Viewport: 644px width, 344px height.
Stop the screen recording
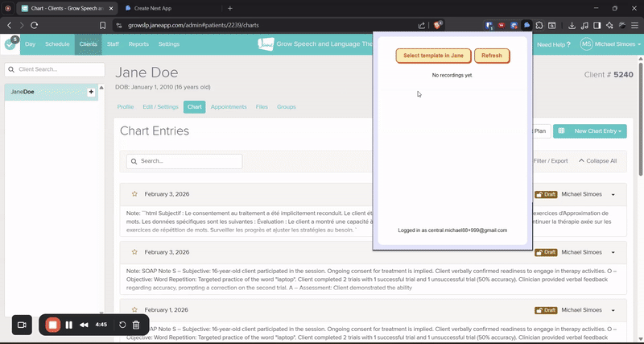(52, 325)
